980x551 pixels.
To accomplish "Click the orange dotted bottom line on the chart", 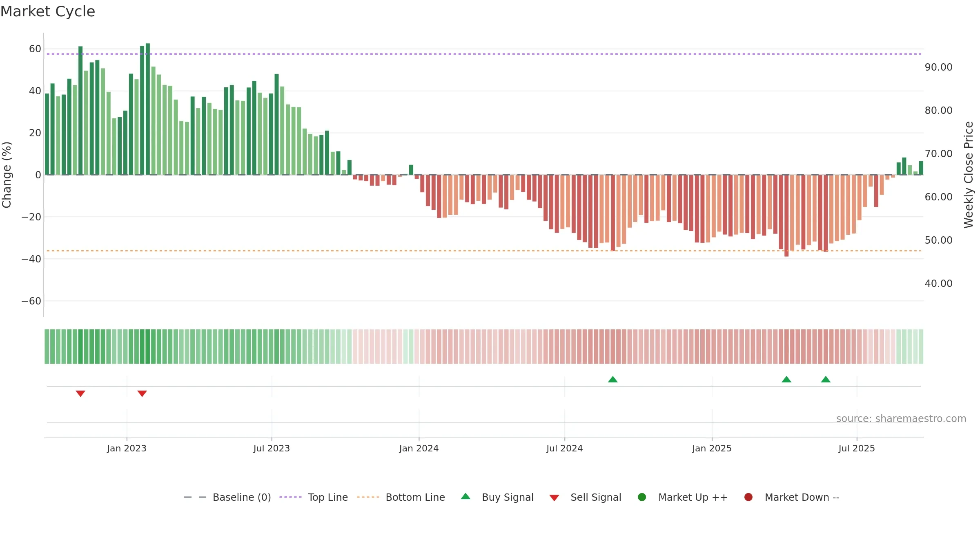I will pos(484,251).
